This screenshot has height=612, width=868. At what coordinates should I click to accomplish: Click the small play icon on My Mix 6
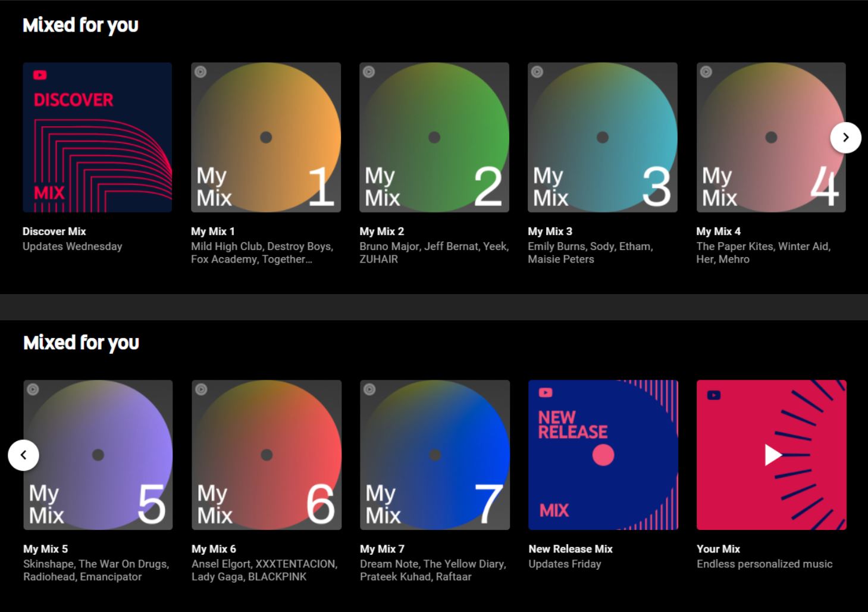tap(201, 389)
